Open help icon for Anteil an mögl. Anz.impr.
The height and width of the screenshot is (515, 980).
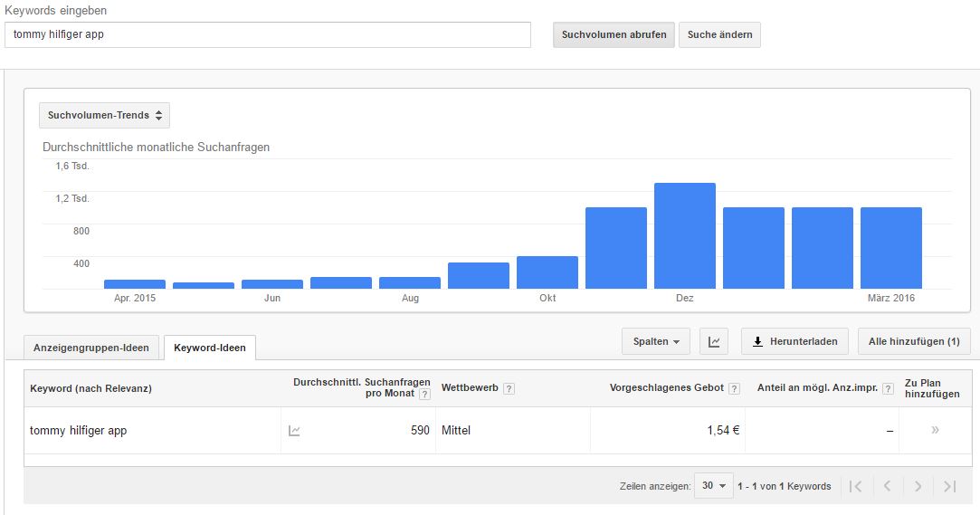(888, 388)
